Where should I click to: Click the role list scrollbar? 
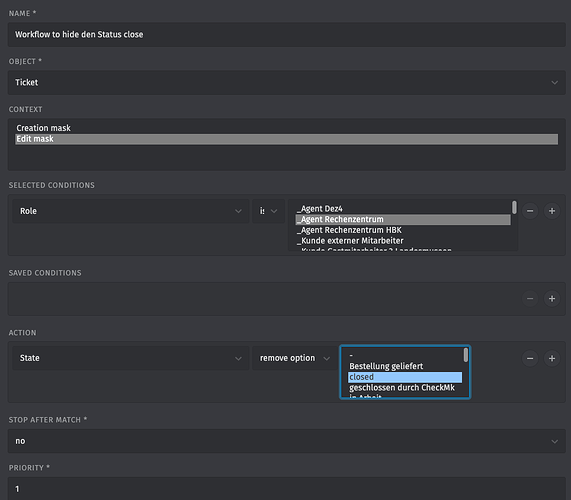click(514, 207)
